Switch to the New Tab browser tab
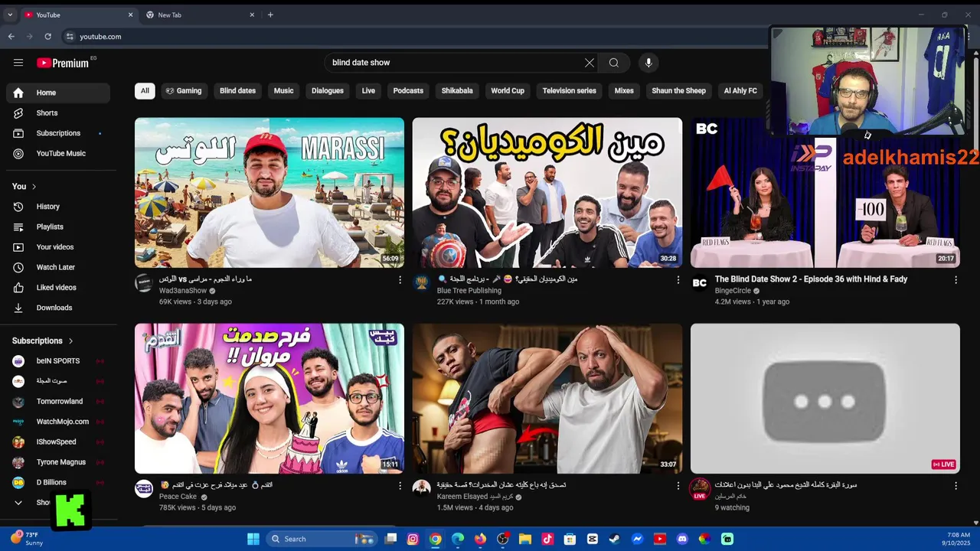This screenshot has width=980, height=551. tap(199, 15)
